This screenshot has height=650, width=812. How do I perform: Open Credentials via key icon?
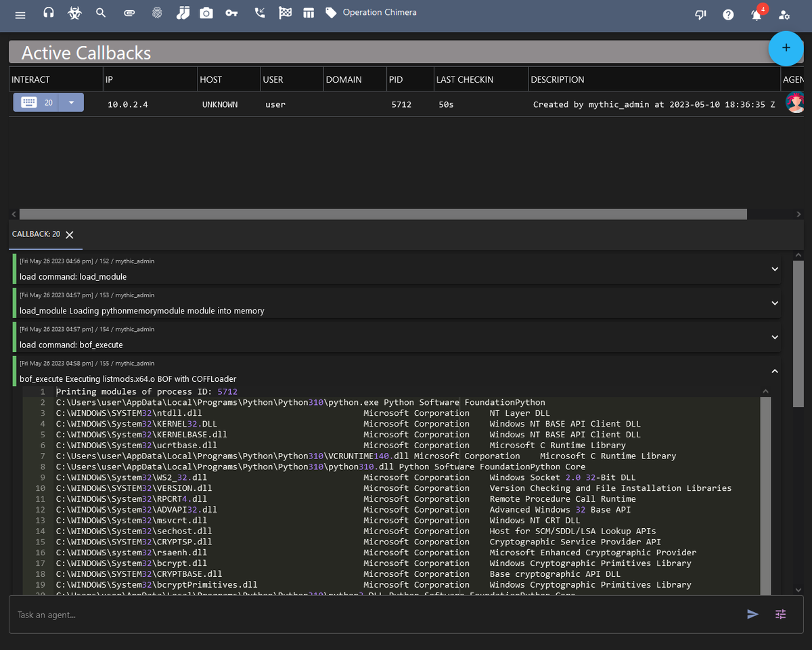pos(232,13)
